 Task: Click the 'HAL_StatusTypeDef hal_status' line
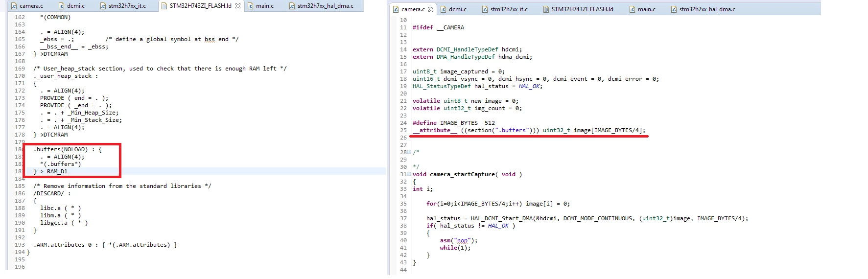[477, 86]
